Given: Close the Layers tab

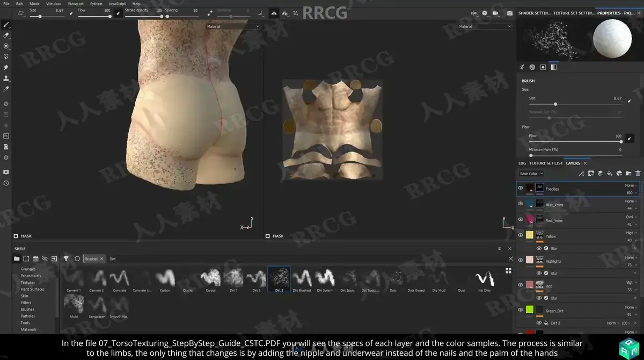Looking at the screenshot, I should (585, 163).
